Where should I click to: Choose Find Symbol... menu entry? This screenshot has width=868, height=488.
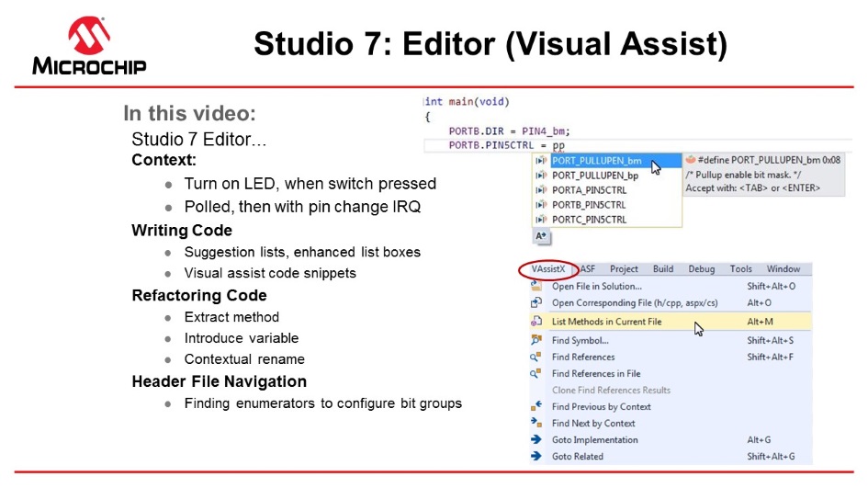click(671, 341)
